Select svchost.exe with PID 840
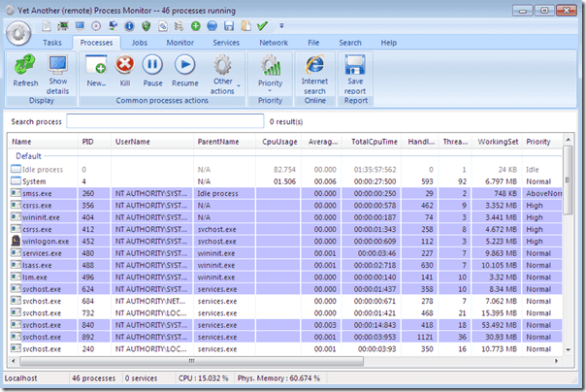The height and width of the screenshot is (392, 586). [x=285, y=325]
